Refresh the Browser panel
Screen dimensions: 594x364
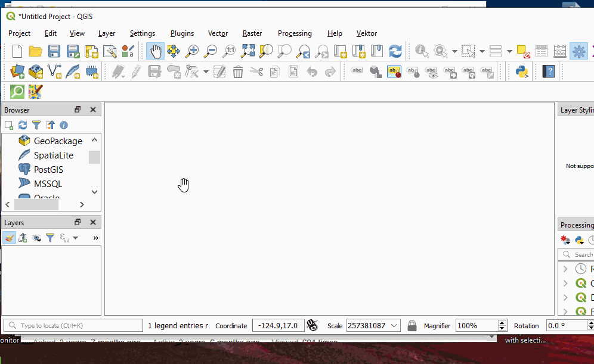tap(23, 125)
